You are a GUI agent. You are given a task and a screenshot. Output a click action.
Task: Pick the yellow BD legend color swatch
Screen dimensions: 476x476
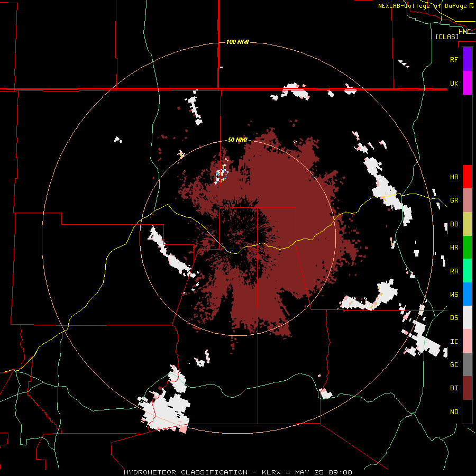click(467, 224)
